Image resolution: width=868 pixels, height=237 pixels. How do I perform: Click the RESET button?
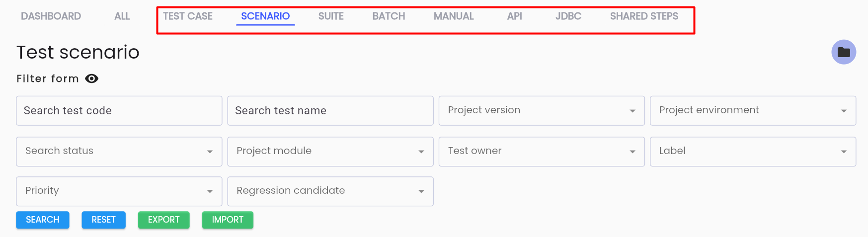tap(103, 220)
